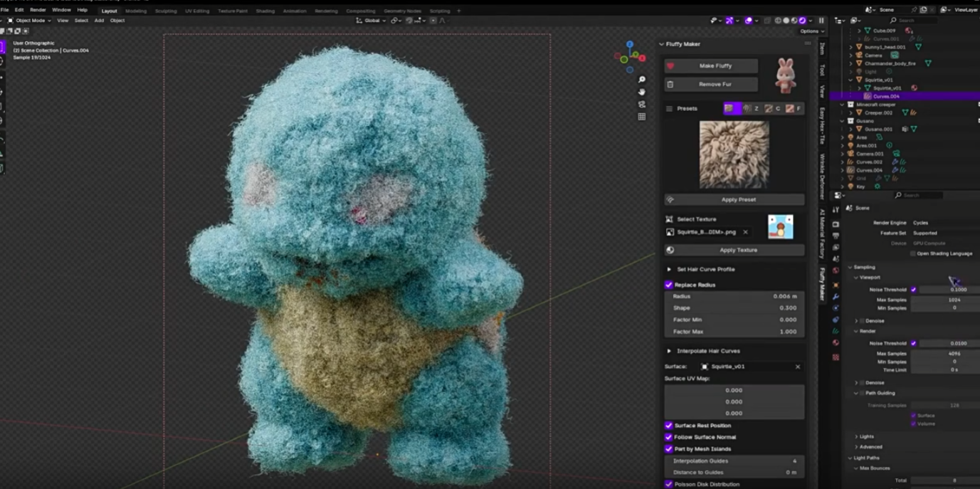This screenshot has width=980, height=489.
Task: Toggle viewport Noise Threshold checkbox
Action: [913, 290]
